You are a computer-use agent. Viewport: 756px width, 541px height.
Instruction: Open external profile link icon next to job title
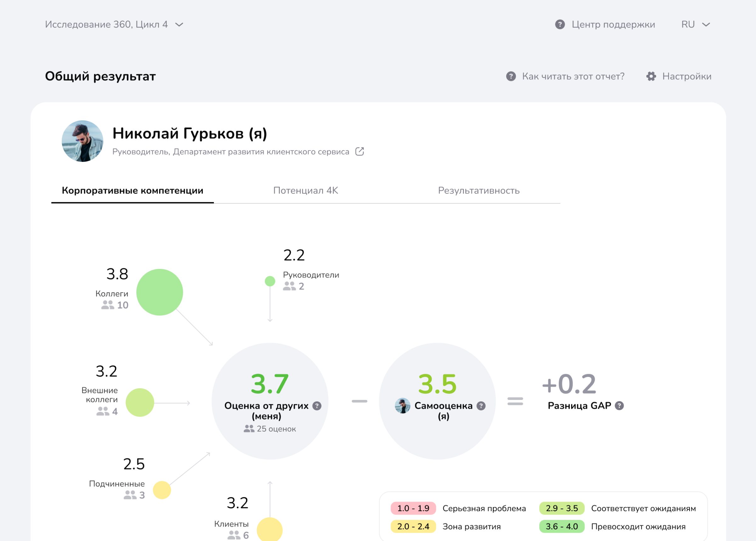click(359, 151)
